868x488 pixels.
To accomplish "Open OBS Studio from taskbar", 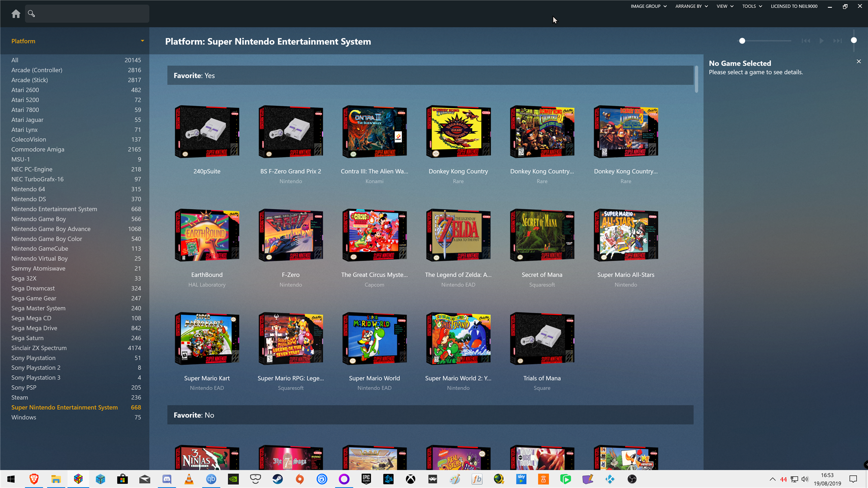I will (x=632, y=479).
